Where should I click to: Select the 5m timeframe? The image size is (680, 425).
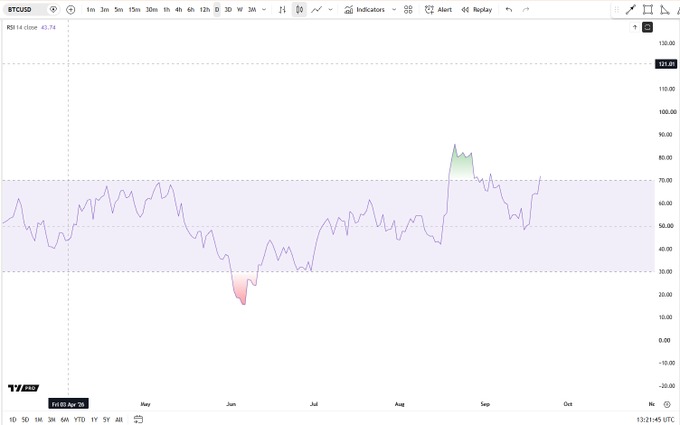118,10
